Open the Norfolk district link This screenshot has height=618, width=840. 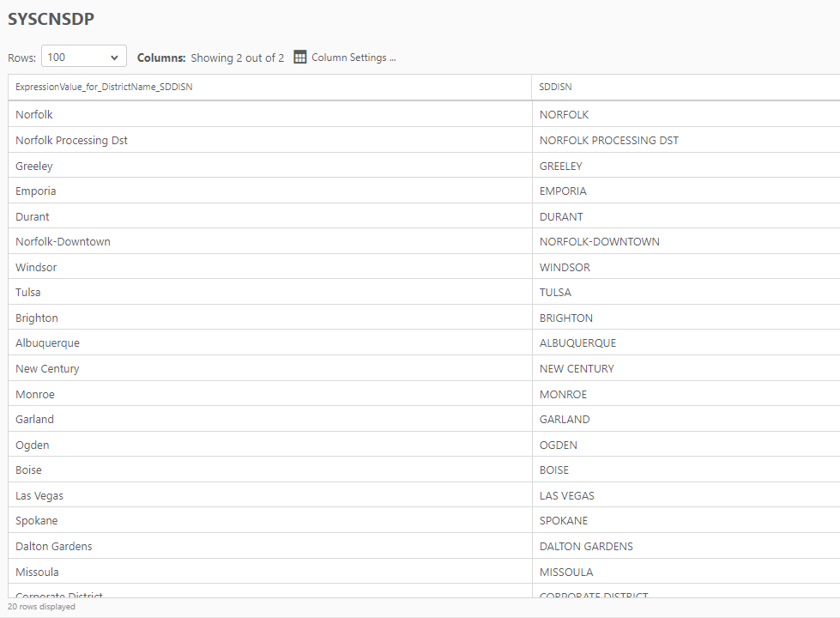pos(33,114)
